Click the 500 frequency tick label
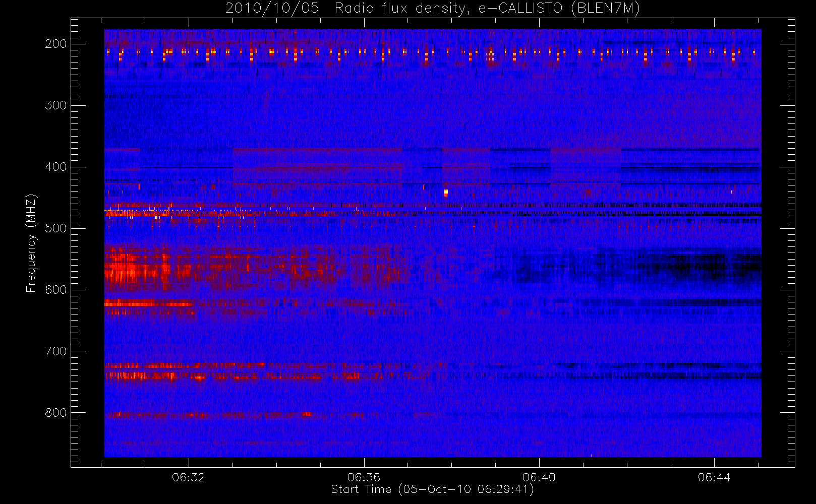The height and width of the screenshot is (504, 816). (55, 228)
